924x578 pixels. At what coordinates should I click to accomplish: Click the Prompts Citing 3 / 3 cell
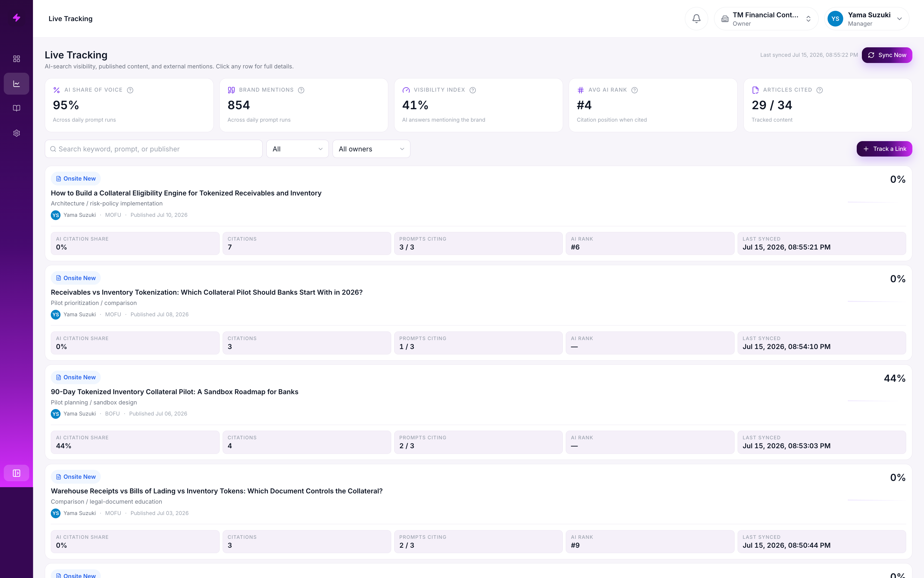pyautogui.click(x=478, y=244)
